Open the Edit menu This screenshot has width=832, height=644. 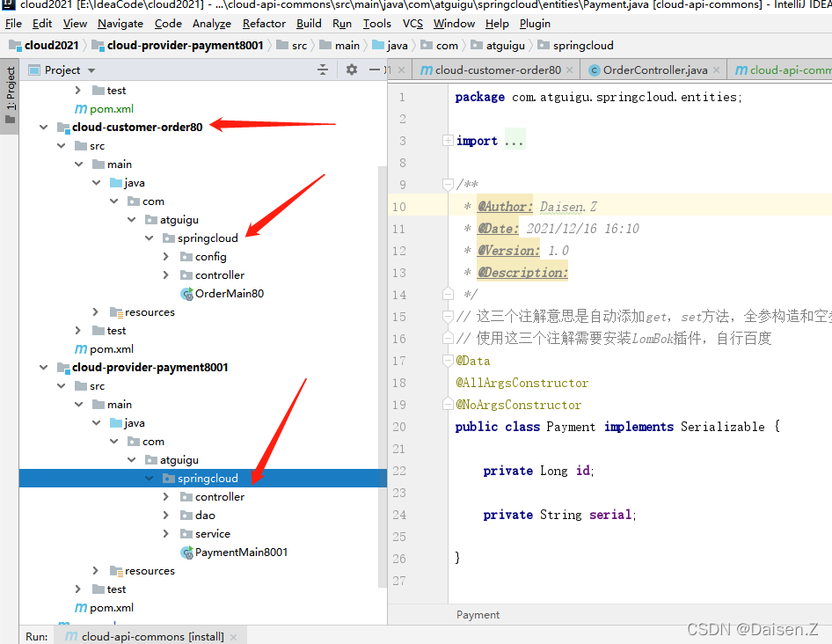click(x=42, y=24)
